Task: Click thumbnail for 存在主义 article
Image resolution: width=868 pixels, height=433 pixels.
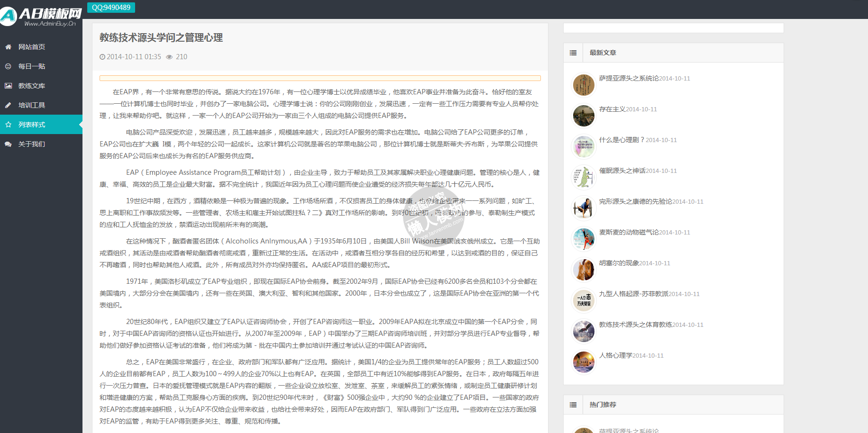Action: click(584, 116)
